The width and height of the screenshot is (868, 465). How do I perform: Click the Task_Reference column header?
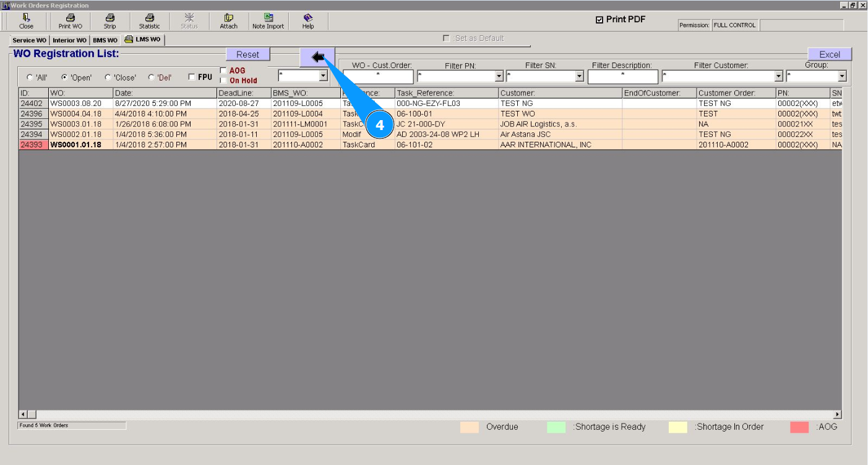(x=447, y=93)
